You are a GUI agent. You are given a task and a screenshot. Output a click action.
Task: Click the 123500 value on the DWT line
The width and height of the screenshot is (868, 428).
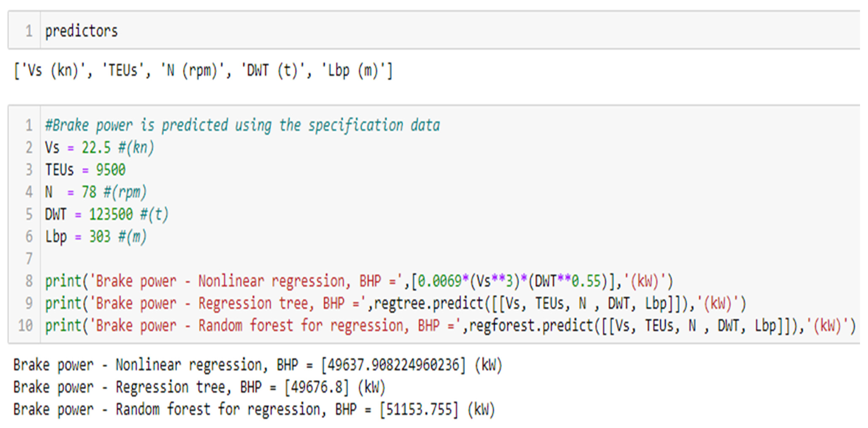(x=111, y=215)
